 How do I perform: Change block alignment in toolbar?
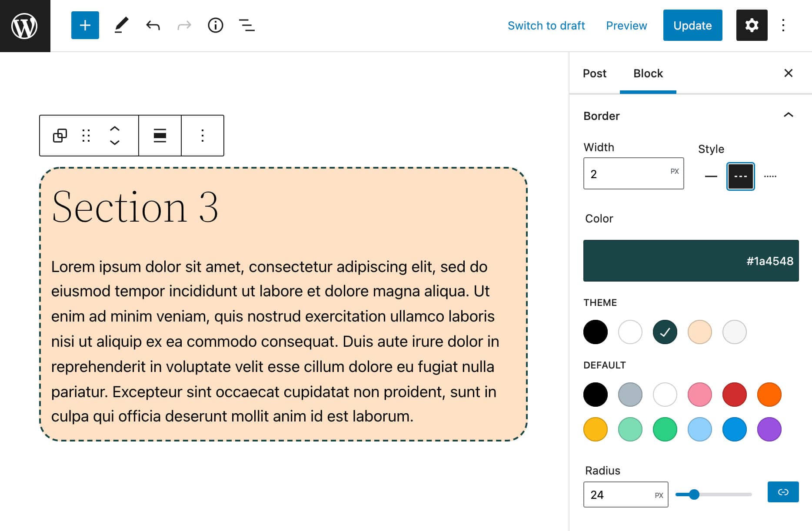tap(160, 136)
